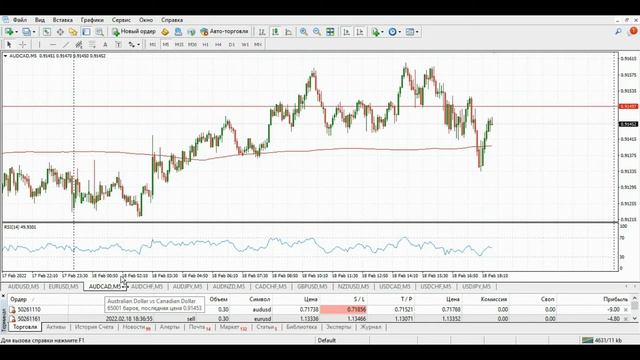Close order 50261110 with x button
Image resolution: width=640 pixels, height=360 pixels.
point(626,310)
